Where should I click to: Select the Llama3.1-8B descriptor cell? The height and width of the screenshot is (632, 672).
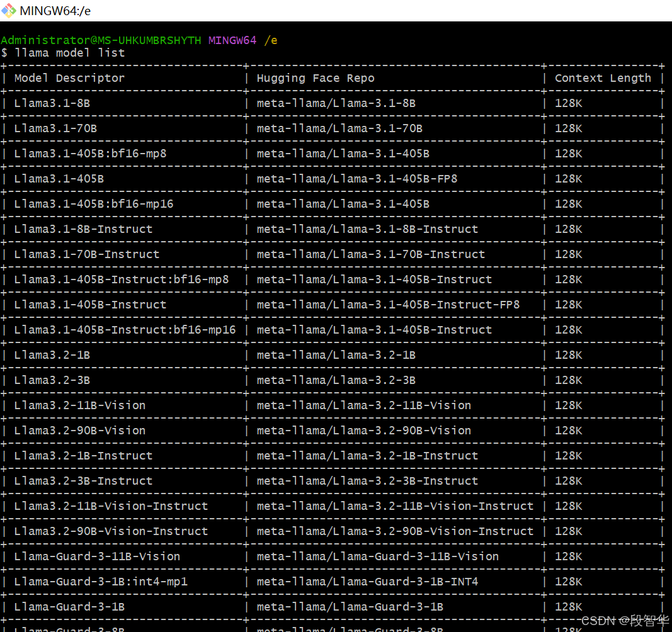52,103
